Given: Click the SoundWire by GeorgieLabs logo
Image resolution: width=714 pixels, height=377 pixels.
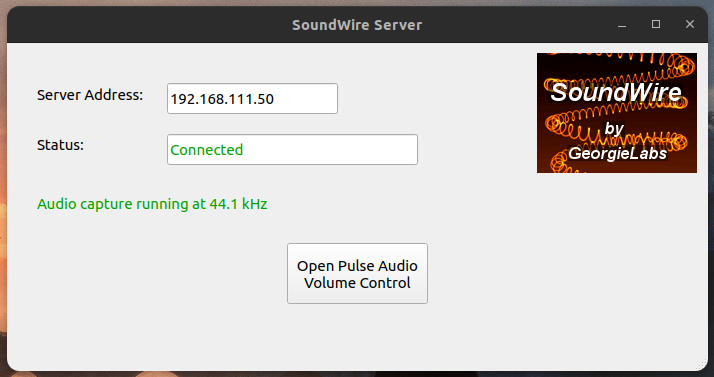Looking at the screenshot, I should 617,113.
